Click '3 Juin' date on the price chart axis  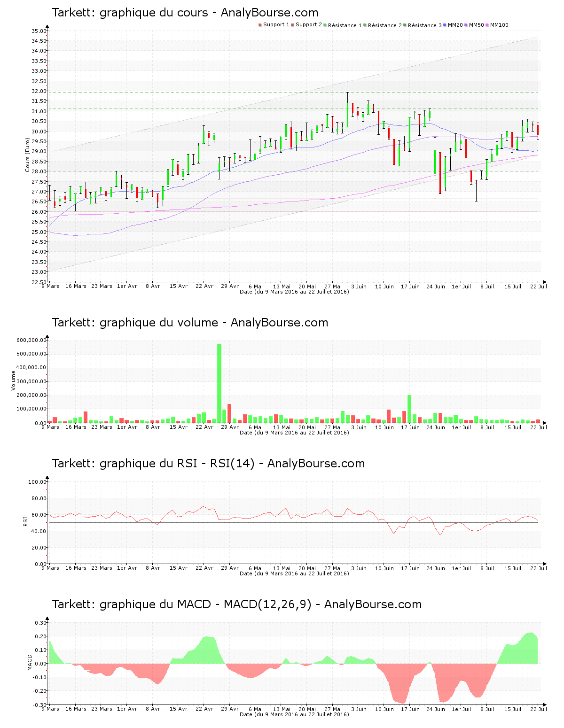(x=359, y=286)
